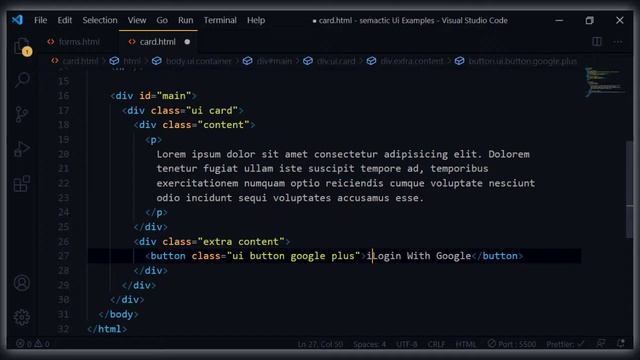Click the vertical editor scrollbar
640x360 pixels.
click(629, 189)
